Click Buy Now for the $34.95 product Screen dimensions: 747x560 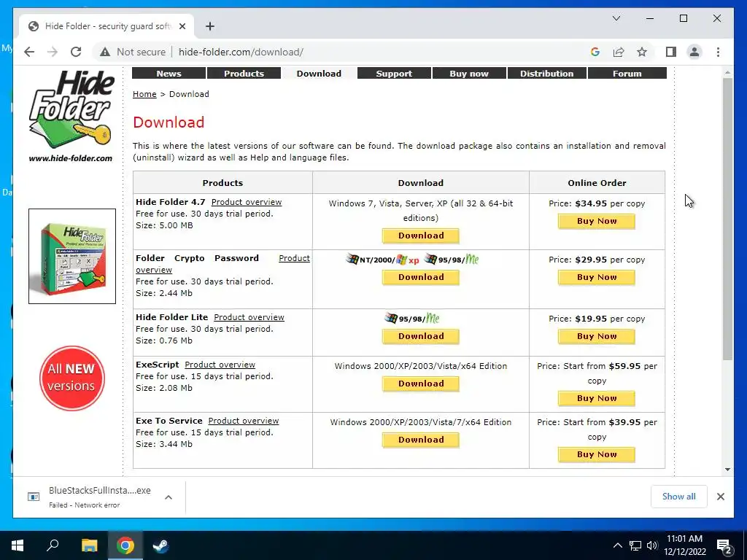pos(597,221)
